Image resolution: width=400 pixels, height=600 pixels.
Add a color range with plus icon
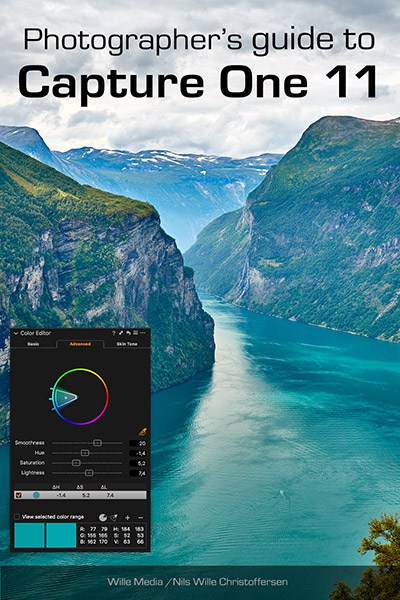[127, 517]
